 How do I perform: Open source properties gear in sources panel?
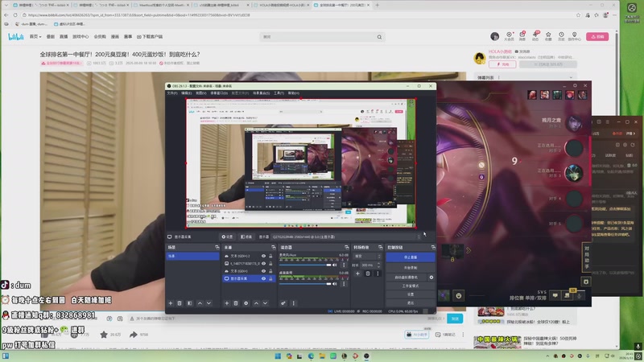(245, 303)
